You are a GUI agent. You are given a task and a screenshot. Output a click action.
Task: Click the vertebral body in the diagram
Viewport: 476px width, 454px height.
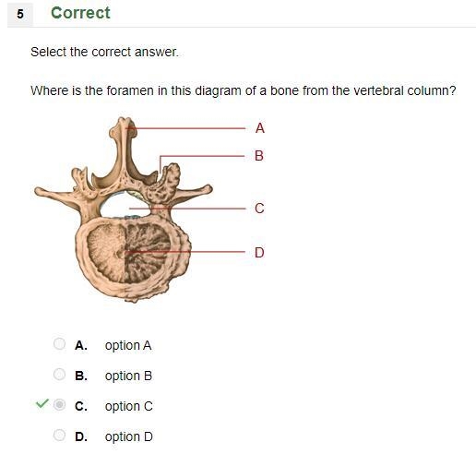[129, 257]
